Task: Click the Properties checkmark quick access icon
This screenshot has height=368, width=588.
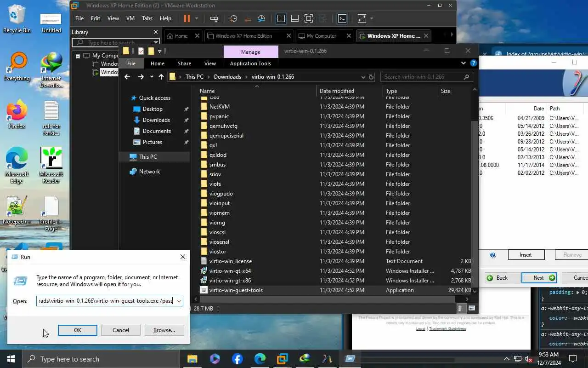Action: (141, 51)
